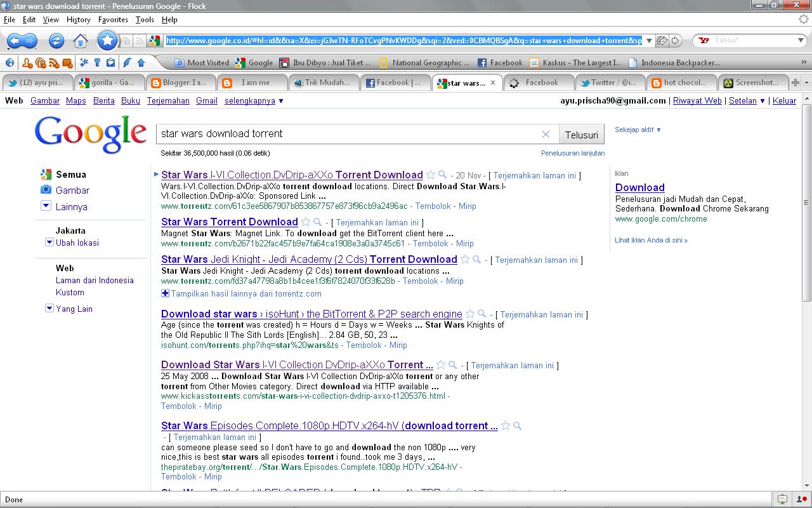This screenshot has width=812, height=508.
Task: Open Kaskus bookmark in bookmarks bar
Action: pyautogui.click(x=575, y=63)
